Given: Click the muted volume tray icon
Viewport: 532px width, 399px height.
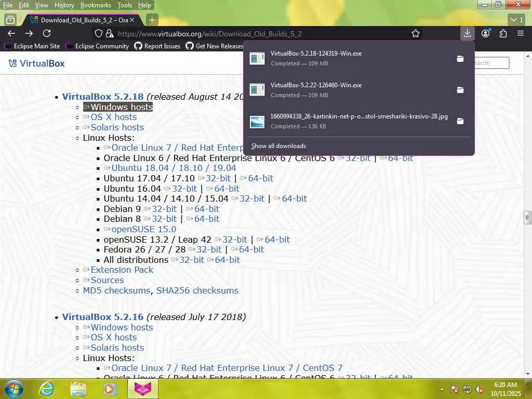Looking at the screenshot, I should pos(480,390).
